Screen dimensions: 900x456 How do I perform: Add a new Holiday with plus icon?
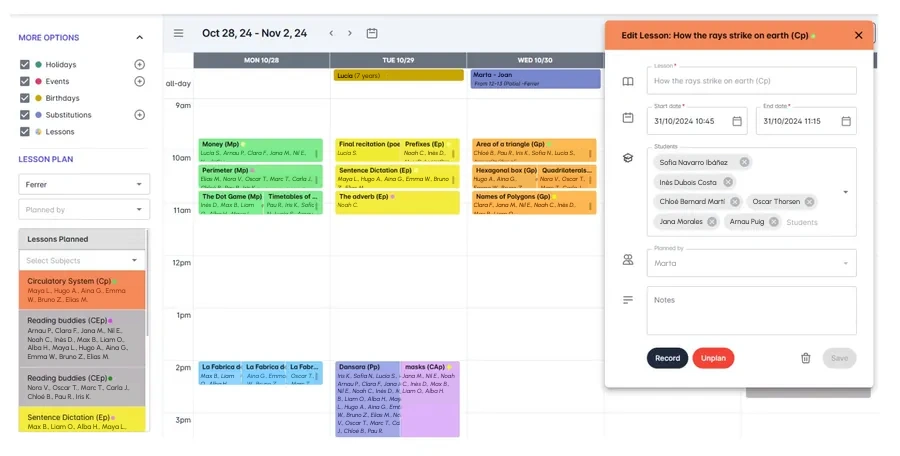click(139, 64)
